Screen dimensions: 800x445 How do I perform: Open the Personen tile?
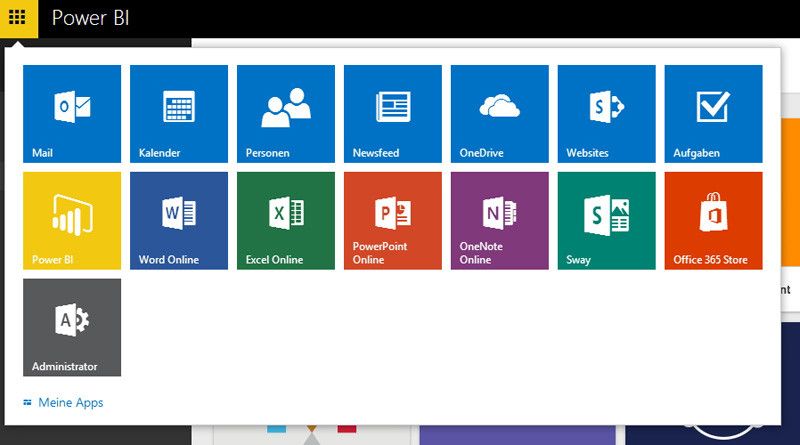coord(286,114)
